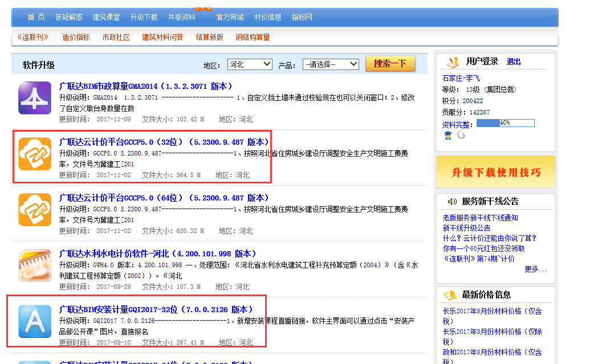Click the 积分: 200422 text
Viewport: 590px width, 364px height.
click(x=462, y=101)
